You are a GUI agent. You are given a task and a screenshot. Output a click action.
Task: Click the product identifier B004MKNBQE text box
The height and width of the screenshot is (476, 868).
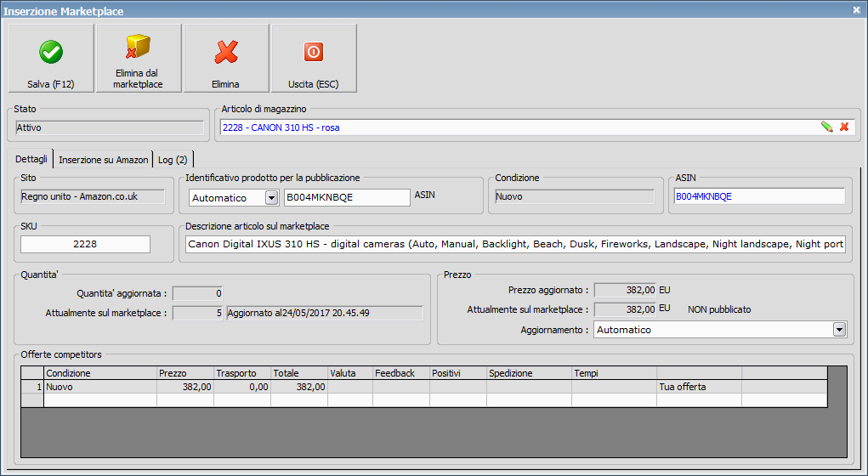tap(347, 197)
